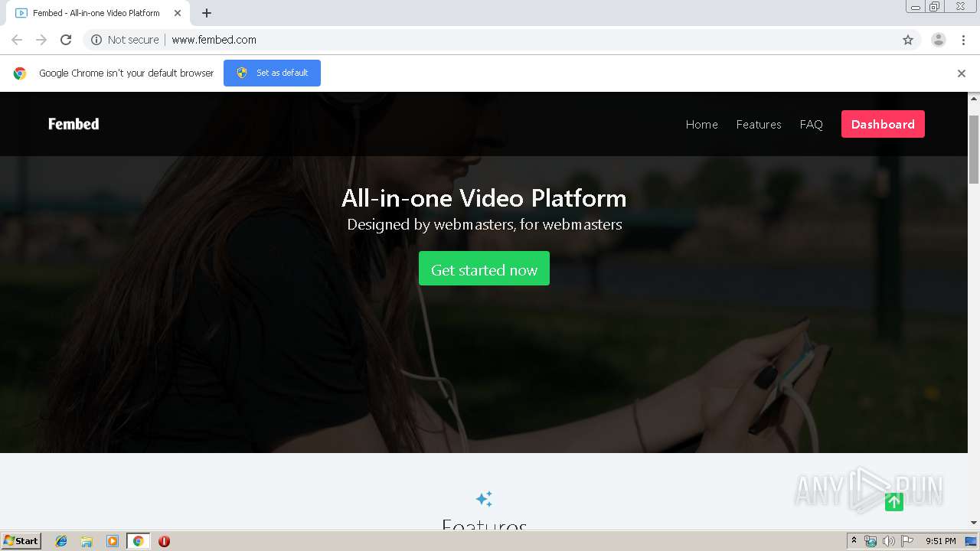Open the network tray icon

(x=871, y=541)
